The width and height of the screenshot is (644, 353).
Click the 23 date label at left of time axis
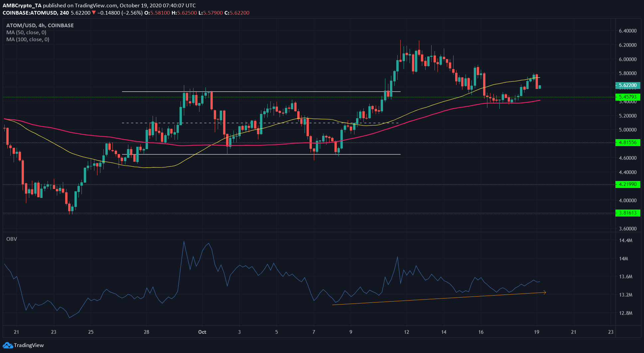pyautogui.click(x=54, y=332)
